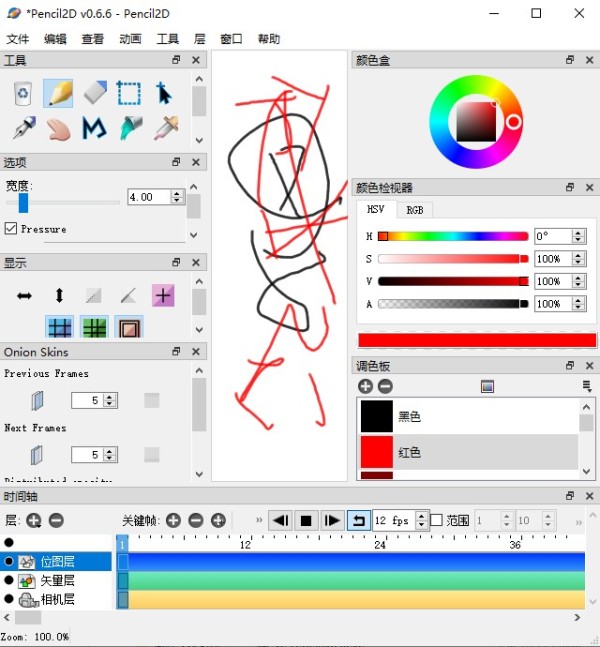Select the Polyline tool
Viewport: 600px width, 647px height.
point(94,128)
